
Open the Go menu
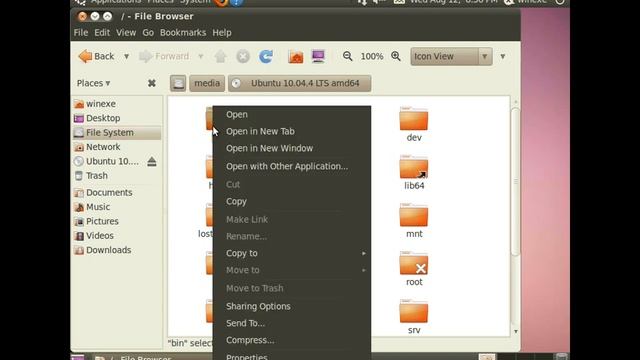[148, 33]
